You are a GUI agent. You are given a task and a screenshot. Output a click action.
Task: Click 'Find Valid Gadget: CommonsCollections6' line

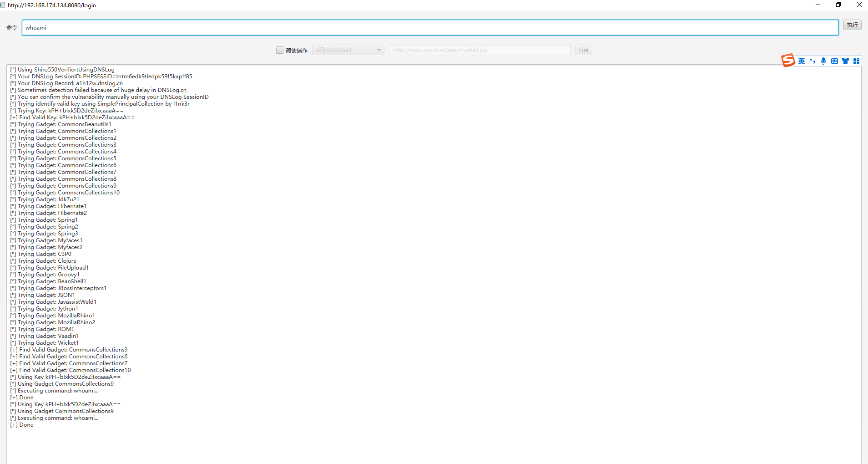pyautogui.click(x=69, y=357)
